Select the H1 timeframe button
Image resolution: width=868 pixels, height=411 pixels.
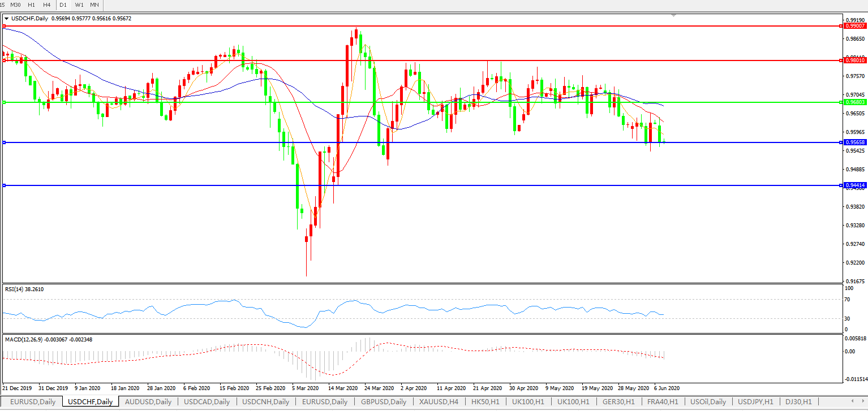click(32, 5)
